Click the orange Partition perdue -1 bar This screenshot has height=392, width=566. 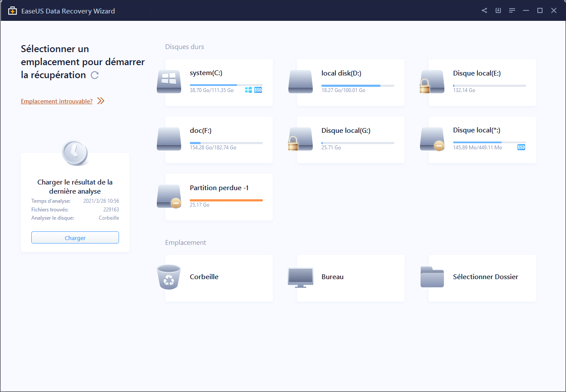[x=226, y=200]
